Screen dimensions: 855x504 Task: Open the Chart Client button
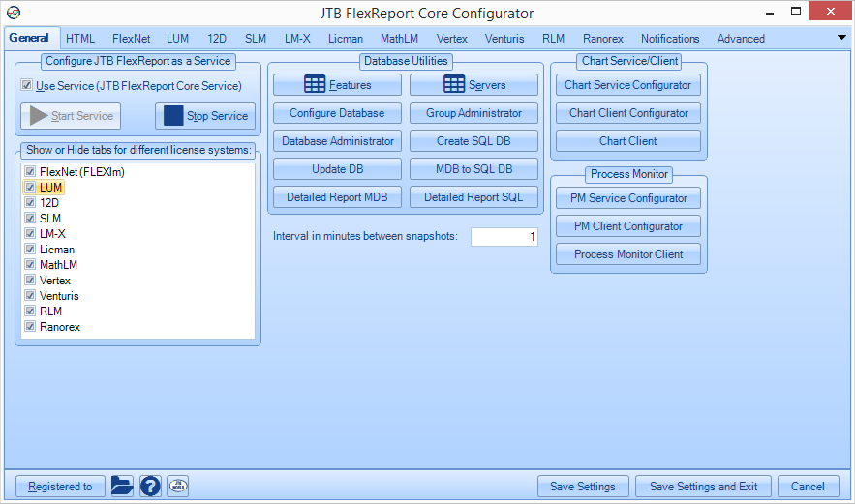point(628,141)
